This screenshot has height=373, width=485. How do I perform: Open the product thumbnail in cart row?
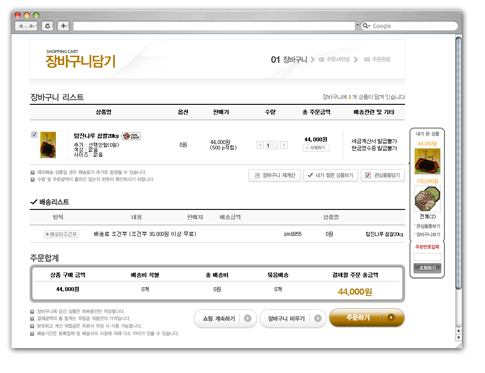48,145
